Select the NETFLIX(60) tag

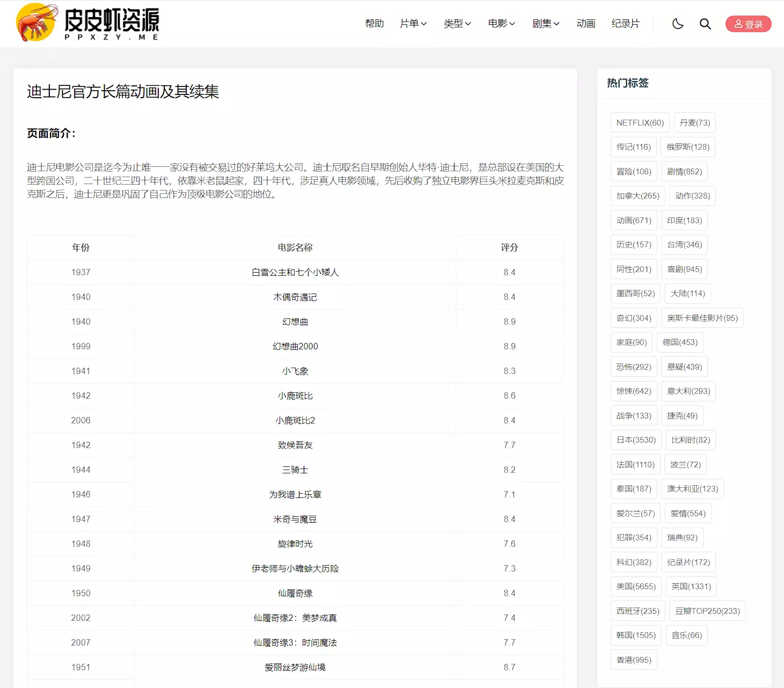coord(640,123)
